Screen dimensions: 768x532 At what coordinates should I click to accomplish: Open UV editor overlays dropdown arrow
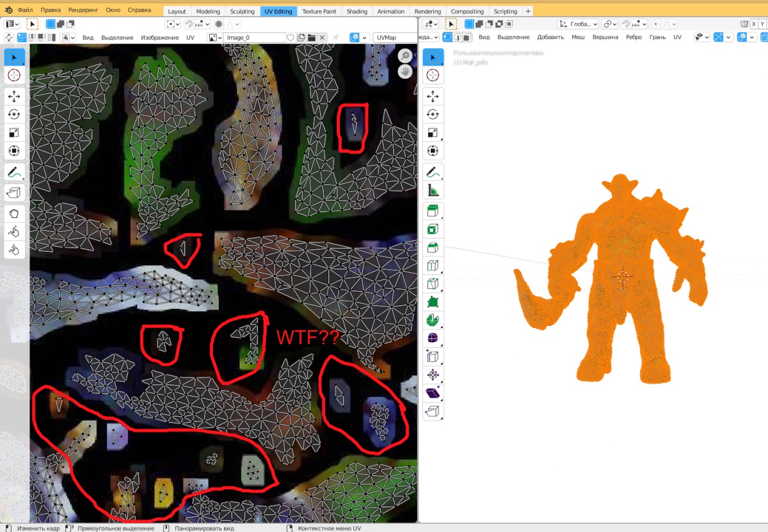pos(364,38)
